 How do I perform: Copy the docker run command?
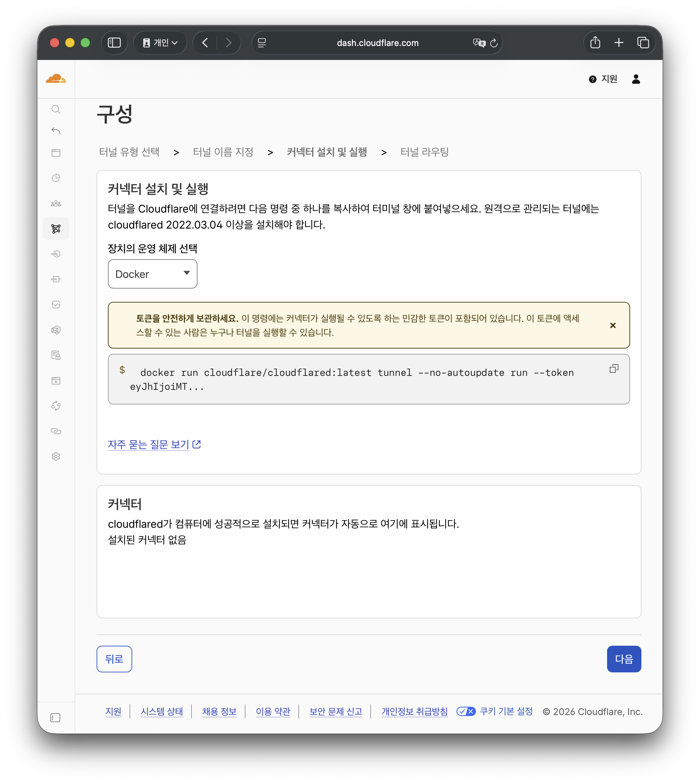(614, 369)
